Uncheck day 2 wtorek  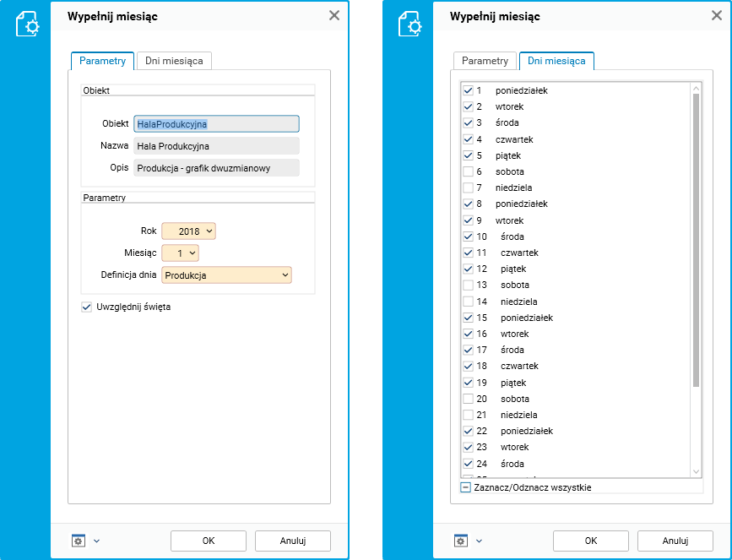468,106
